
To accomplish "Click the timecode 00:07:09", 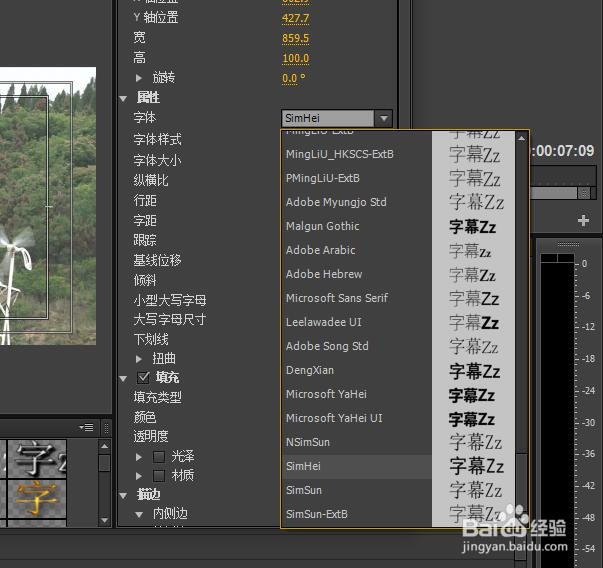I will pos(563,151).
